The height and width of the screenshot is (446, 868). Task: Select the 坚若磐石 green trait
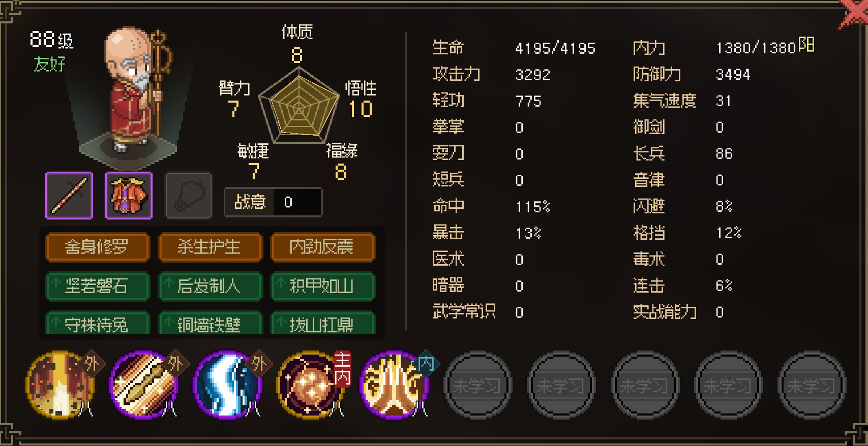(x=97, y=286)
